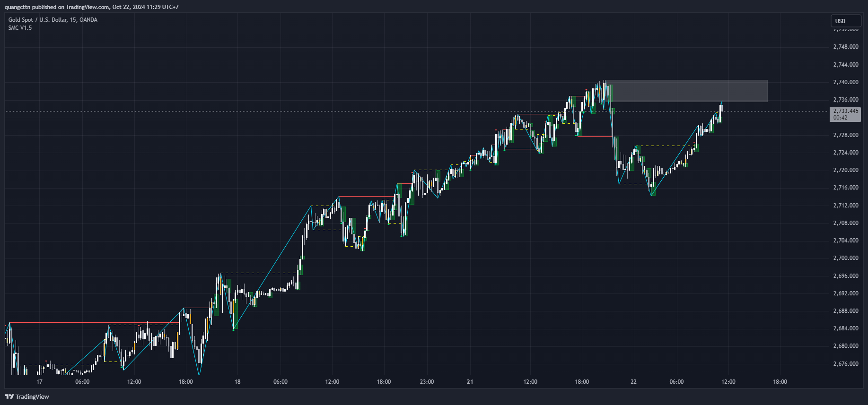Click the 2,688.000 price axis label
The height and width of the screenshot is (405, 868).
pyautogui.click(x=846, y=311)
